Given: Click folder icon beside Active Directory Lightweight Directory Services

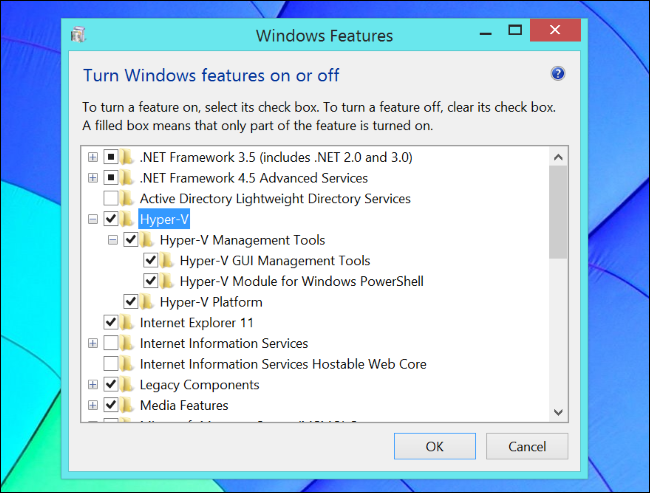Looking at the screenshot, I should pyautogui.click(x=127, y=199).
